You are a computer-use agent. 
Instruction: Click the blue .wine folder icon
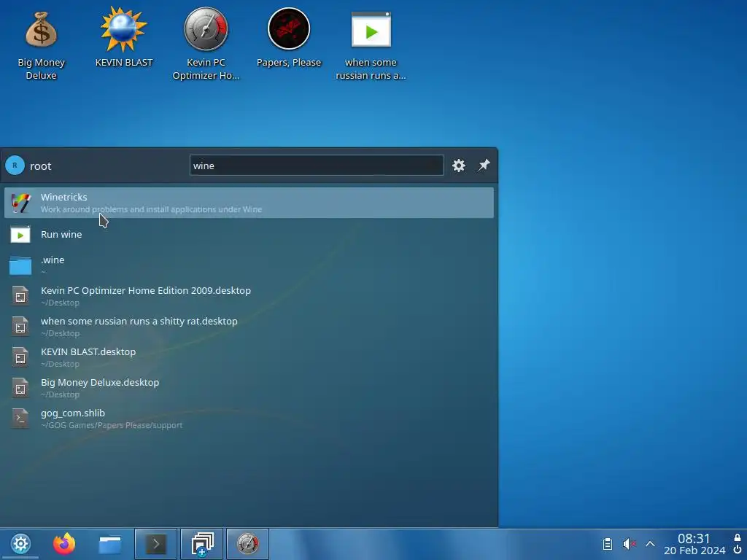[20, 265]
